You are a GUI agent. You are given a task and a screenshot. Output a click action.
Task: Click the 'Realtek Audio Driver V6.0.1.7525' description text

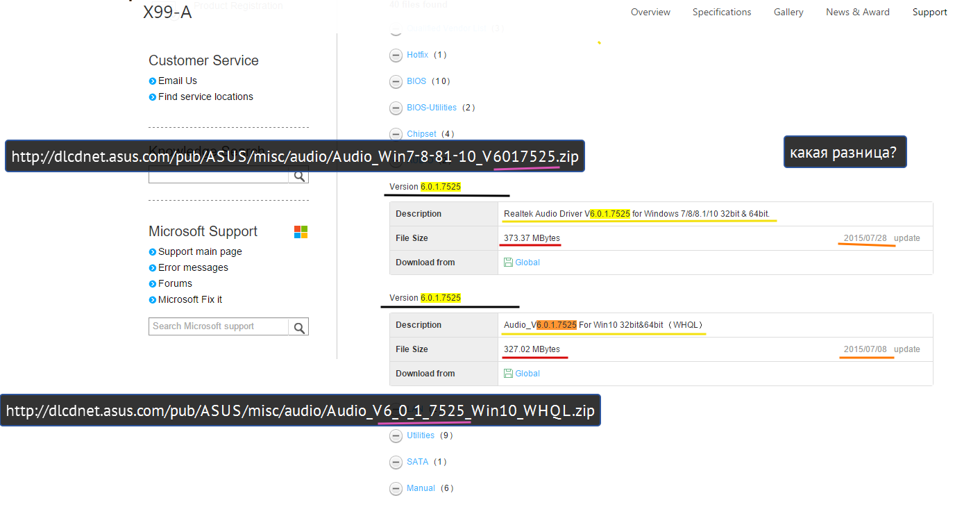(x=567, y=214)
